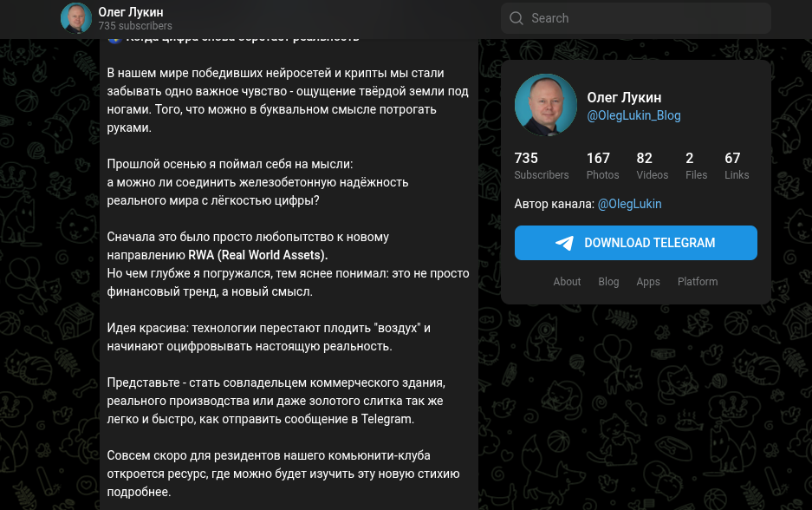Viewport: 812px width, 510px height.
Task: Click the magnifier icon in the search bar
Action: (516, 18)
